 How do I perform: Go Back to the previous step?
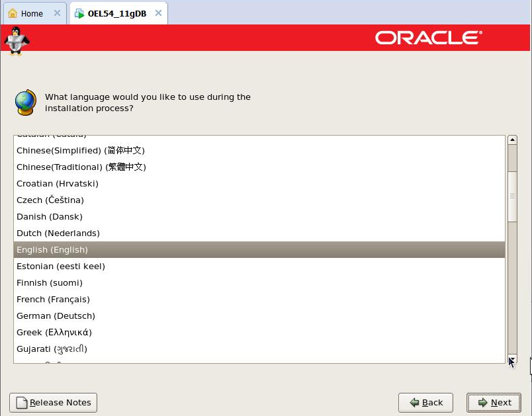(426, 402)
